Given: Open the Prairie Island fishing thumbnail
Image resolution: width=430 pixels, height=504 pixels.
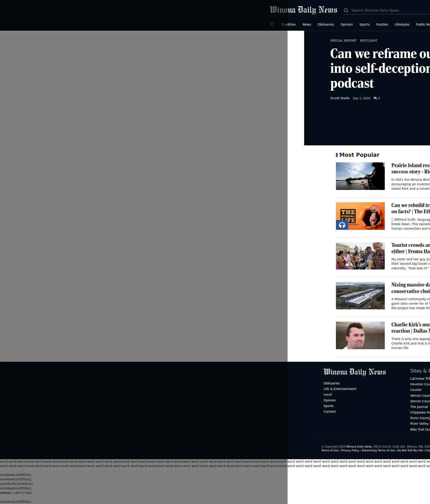Looking at the screenshot, I should (360, 176).
